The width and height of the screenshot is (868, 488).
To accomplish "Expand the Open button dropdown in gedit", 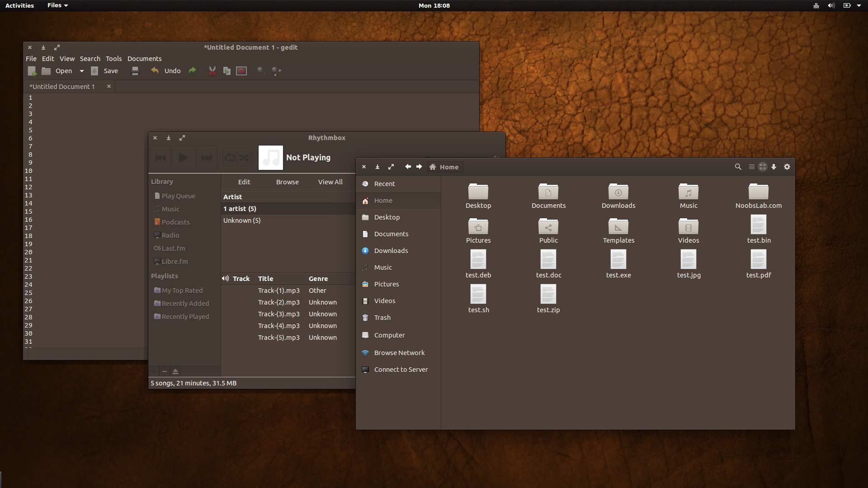I will (82, 71).
